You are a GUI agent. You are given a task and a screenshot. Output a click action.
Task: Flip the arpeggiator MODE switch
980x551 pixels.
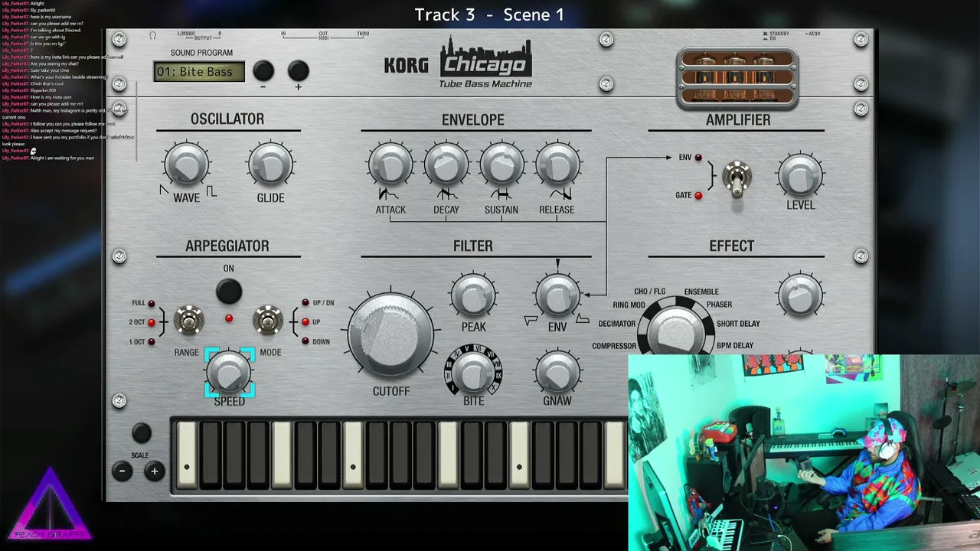pos(268,321)
